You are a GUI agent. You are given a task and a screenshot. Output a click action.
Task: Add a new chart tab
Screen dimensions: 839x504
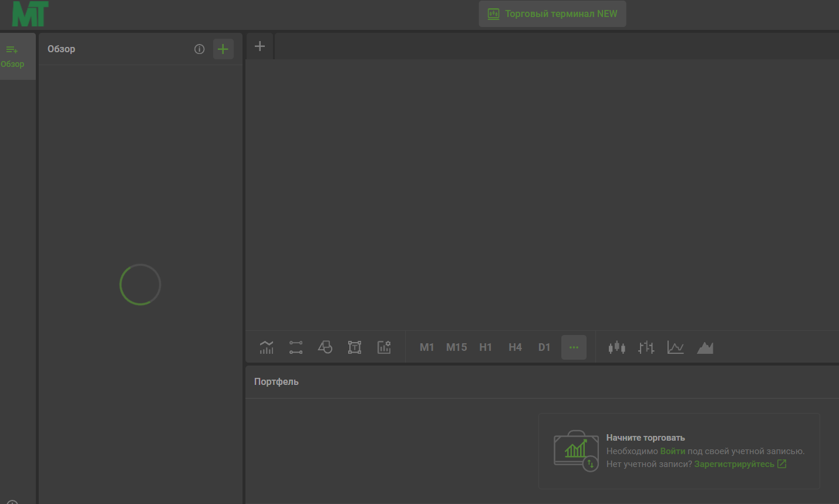point(260,46)
